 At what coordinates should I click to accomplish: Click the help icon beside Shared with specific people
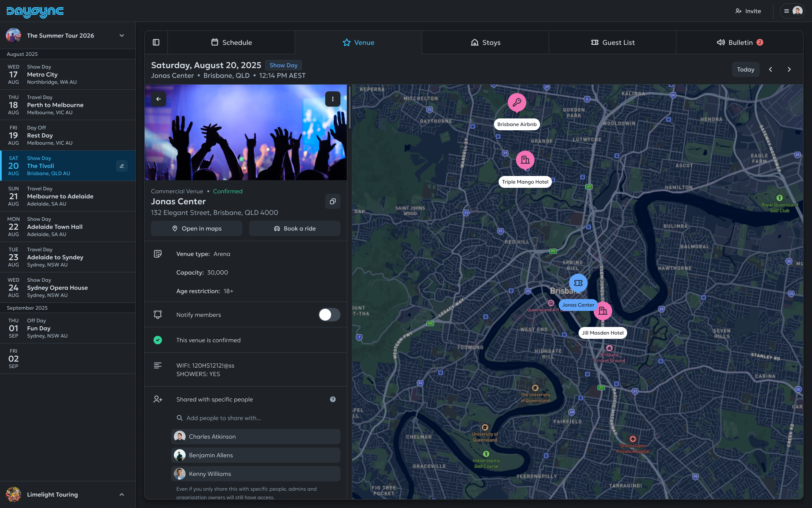coord(333,399)
